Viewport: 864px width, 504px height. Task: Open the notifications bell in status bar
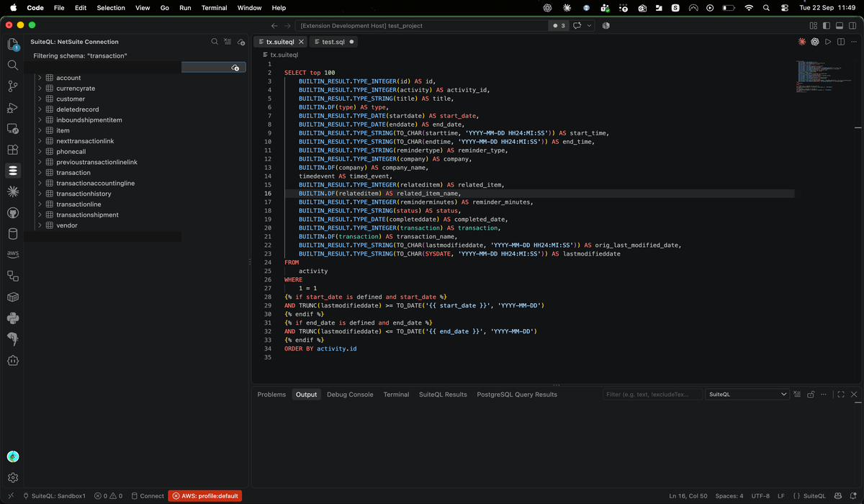[x=854, y=496]
